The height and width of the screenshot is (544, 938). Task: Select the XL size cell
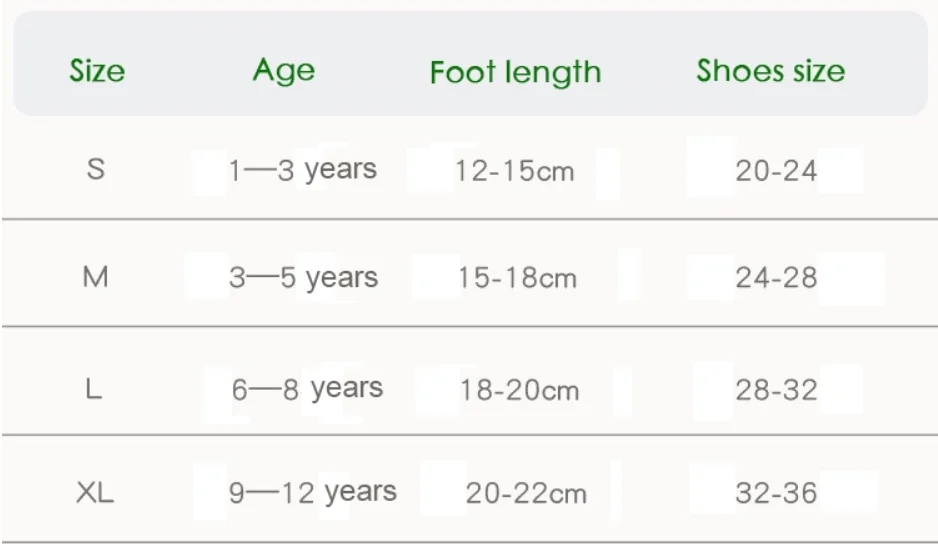point(95,492)
